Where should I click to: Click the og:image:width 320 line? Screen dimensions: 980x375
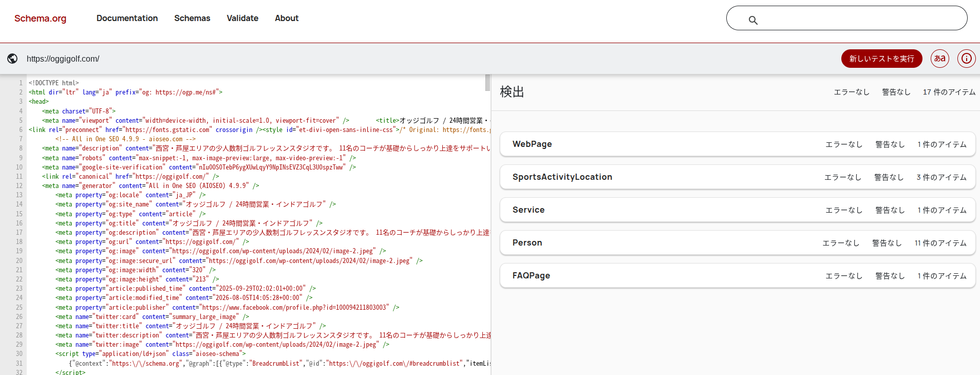click(136, 270)
